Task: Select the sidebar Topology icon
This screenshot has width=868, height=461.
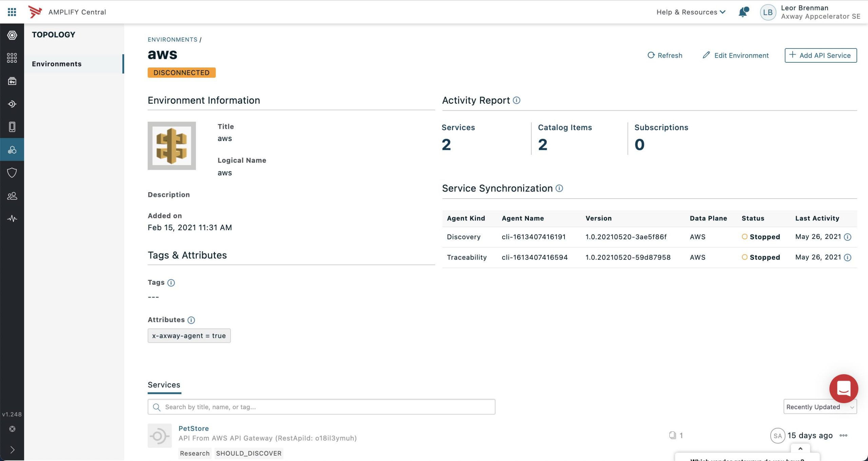Action: tap(12, 149)
